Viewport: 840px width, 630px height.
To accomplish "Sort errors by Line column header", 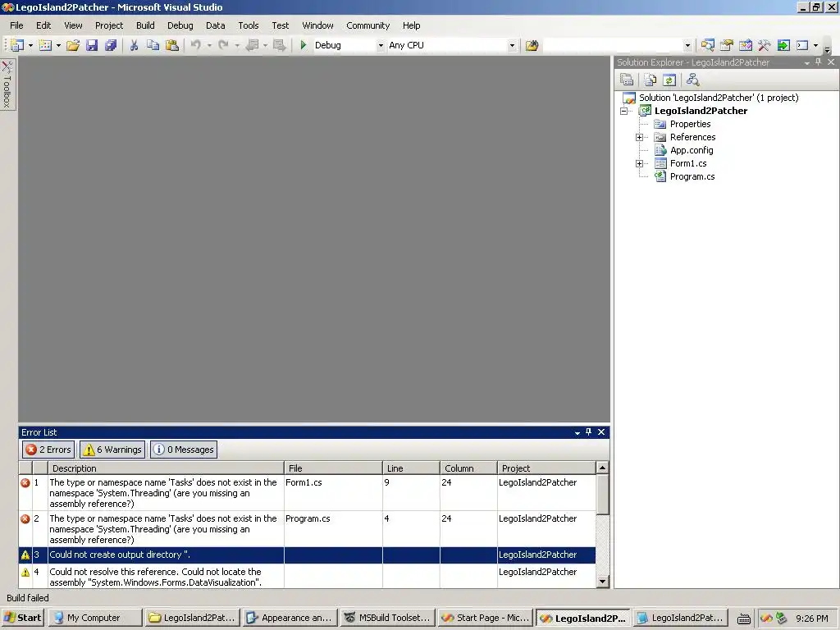I will [x=412, y=468].
